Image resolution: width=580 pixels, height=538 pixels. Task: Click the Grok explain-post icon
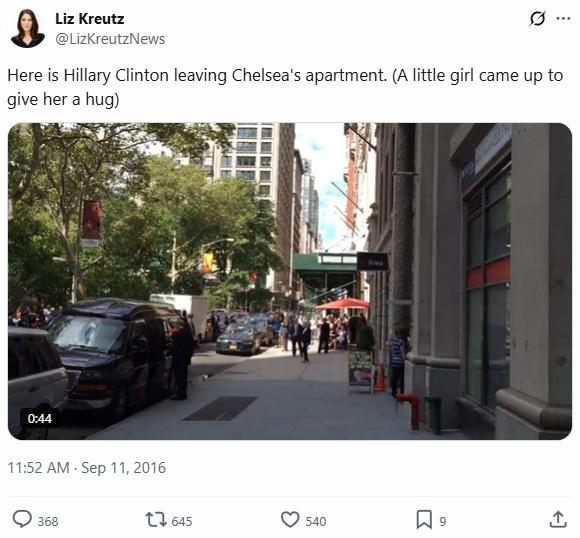(x=537, y=19)
